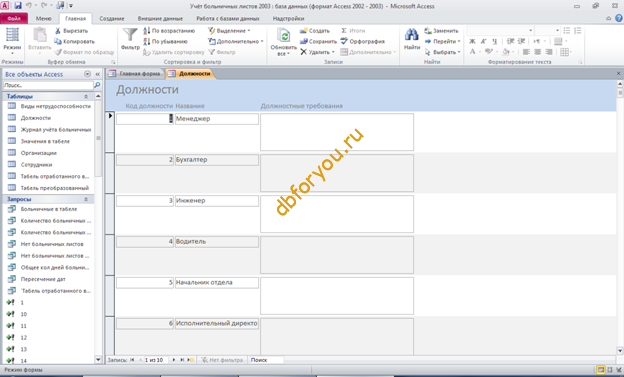
Task: Add new blank record navigation icon
Action: coord(190,360)
